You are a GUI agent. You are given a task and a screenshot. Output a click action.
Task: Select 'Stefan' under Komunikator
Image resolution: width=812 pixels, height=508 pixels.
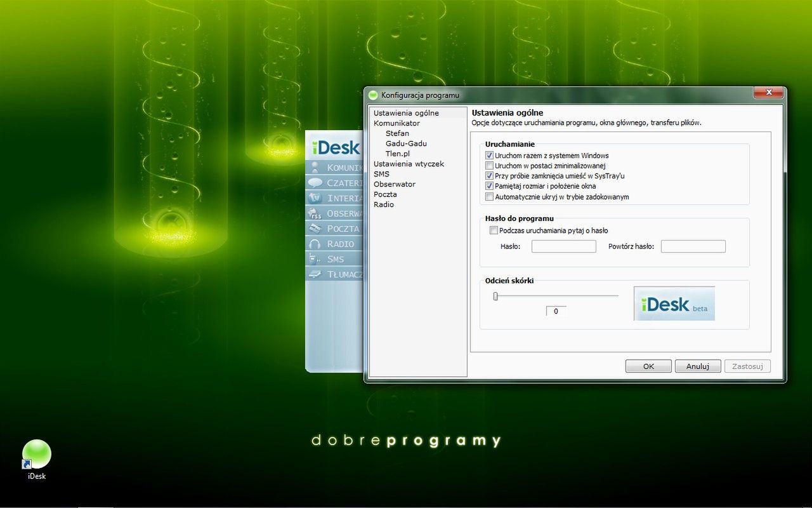tap(397, 133)
